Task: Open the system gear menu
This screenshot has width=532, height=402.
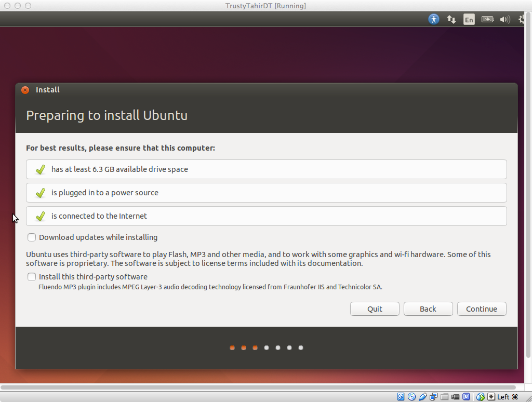Action: (x=522, y=19)
